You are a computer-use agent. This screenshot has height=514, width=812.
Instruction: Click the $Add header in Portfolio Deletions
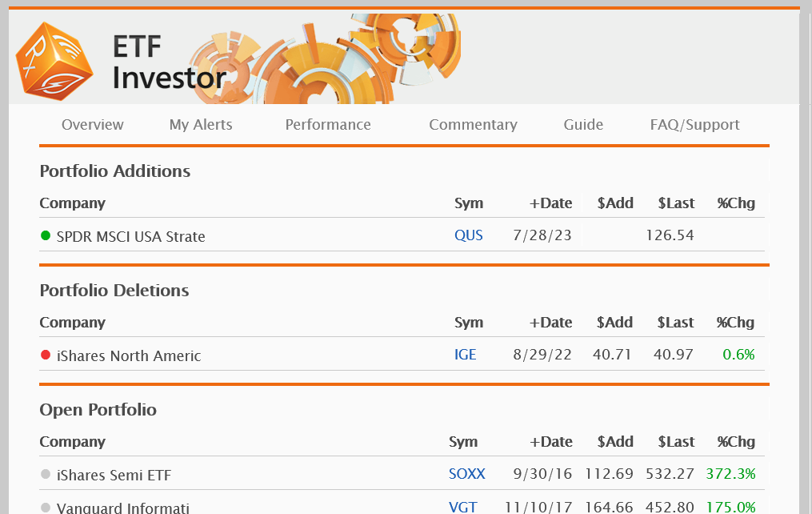614,323
